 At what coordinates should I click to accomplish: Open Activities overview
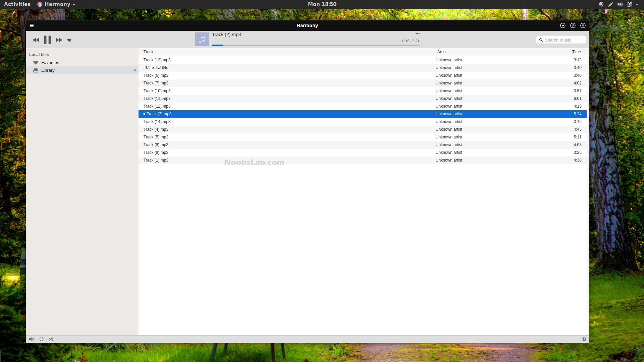pyautogui.click(x=17, y=4)
